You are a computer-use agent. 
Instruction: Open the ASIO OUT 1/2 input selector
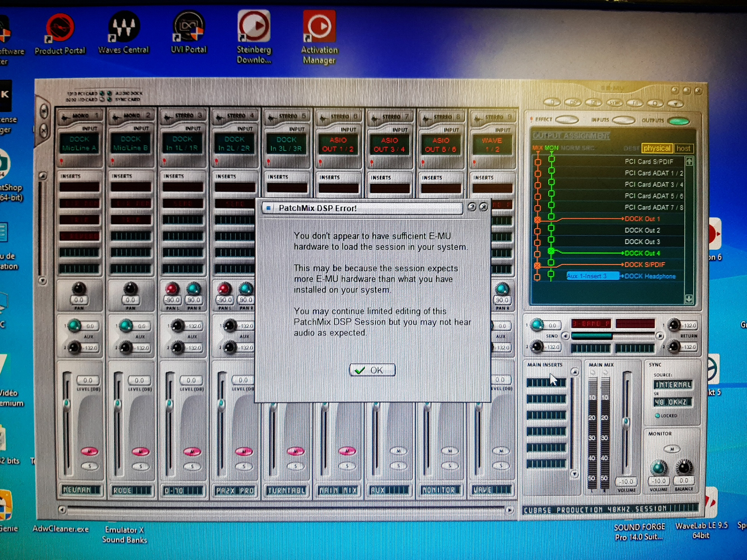(338, 144)
